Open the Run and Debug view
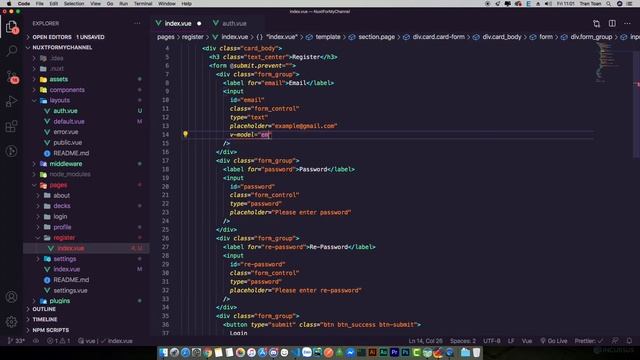Screen dimensions: 640x360 coord(11,101)
